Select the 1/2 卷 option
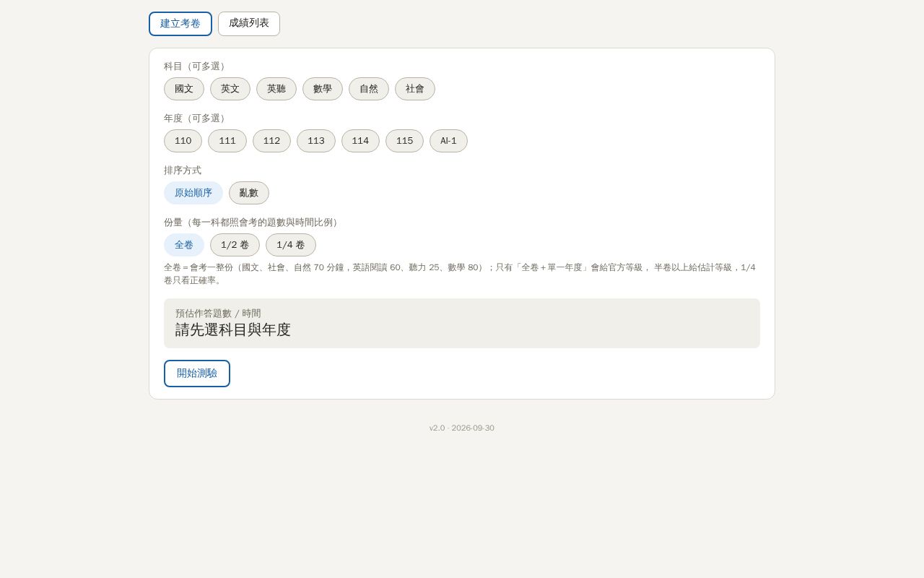 [235, 245]
